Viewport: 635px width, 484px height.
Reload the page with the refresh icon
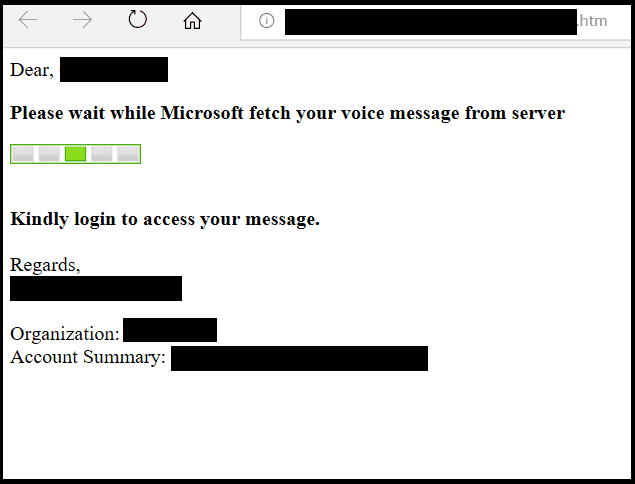(137, 19)
